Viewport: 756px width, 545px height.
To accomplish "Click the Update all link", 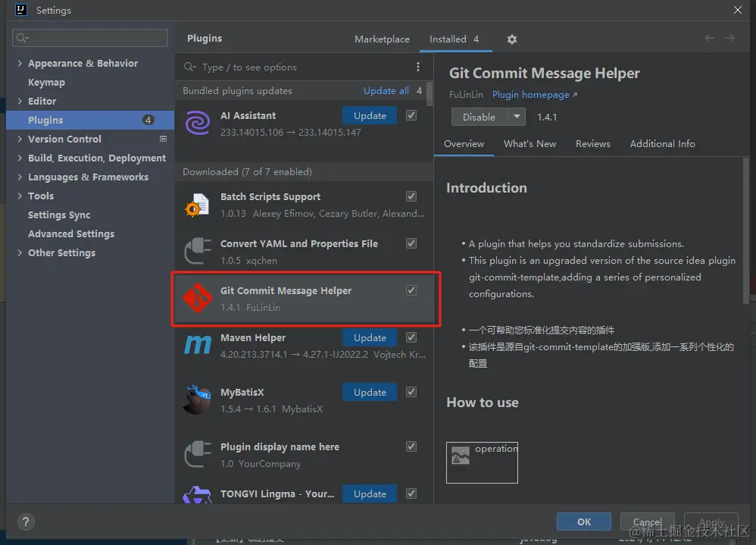I will pos(386,91).
